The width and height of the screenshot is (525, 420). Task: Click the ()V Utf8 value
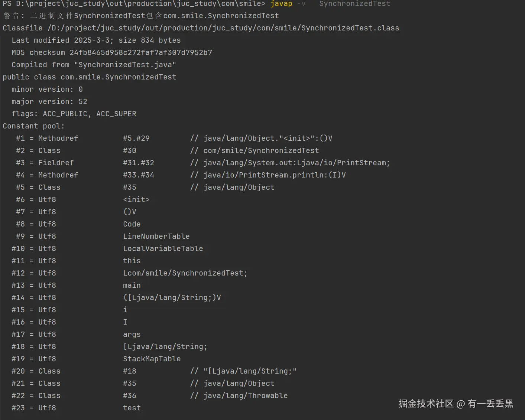pos(130,212)
